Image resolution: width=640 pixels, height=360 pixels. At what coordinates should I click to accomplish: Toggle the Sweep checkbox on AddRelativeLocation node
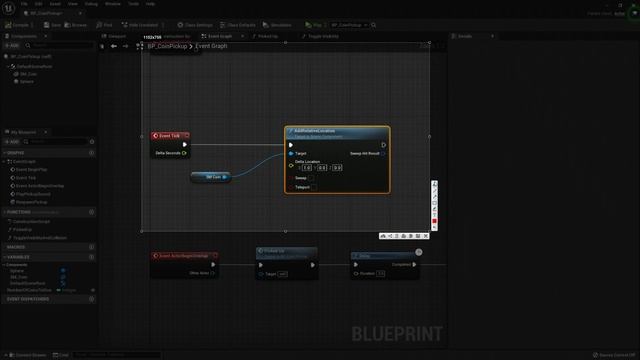point(311,178)
